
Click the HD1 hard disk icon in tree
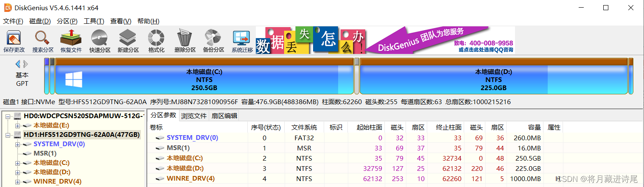tap(17, 135)
